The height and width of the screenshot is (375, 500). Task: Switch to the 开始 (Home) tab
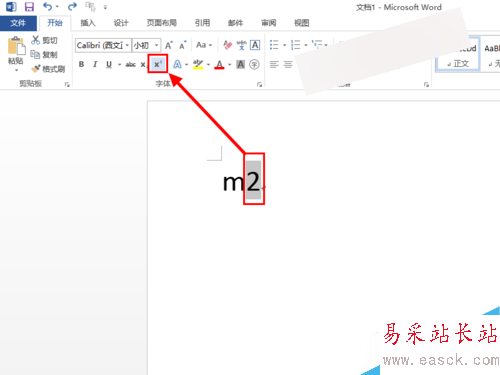(55, 23)
